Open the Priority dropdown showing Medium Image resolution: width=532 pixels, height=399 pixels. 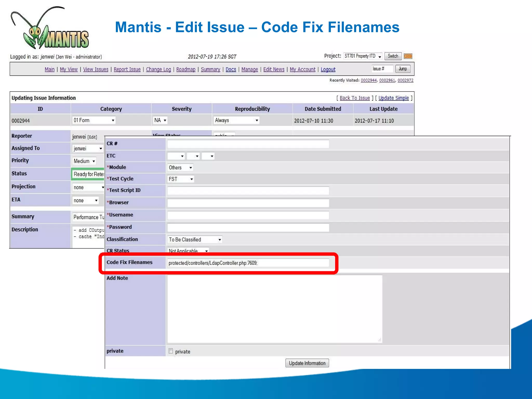[x=84, y=161]
